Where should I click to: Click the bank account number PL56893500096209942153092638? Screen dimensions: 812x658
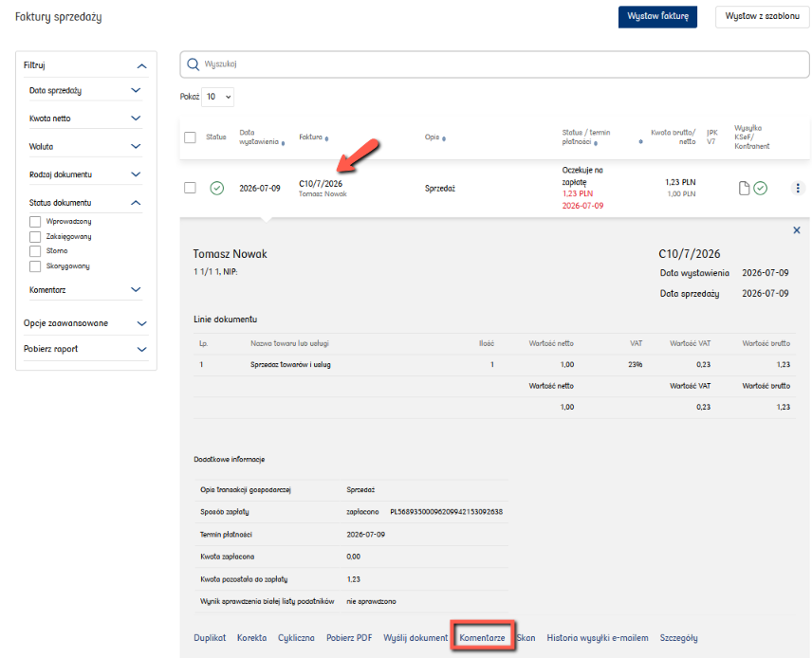point(447,511)
